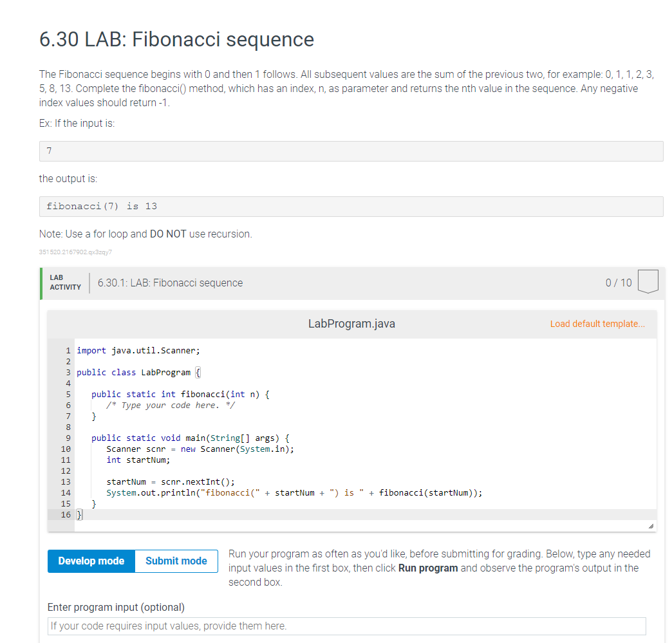Switch to Develop mode
The height and width of the screenshot is (643, 672).
coord(91,561)
